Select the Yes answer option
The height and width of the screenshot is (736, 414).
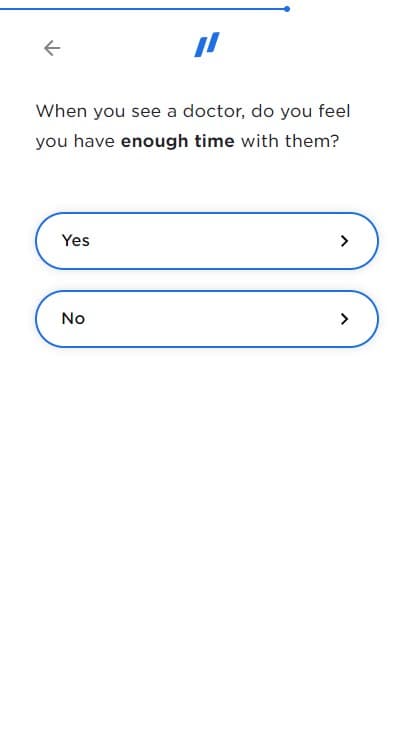(x=207, y=241)
